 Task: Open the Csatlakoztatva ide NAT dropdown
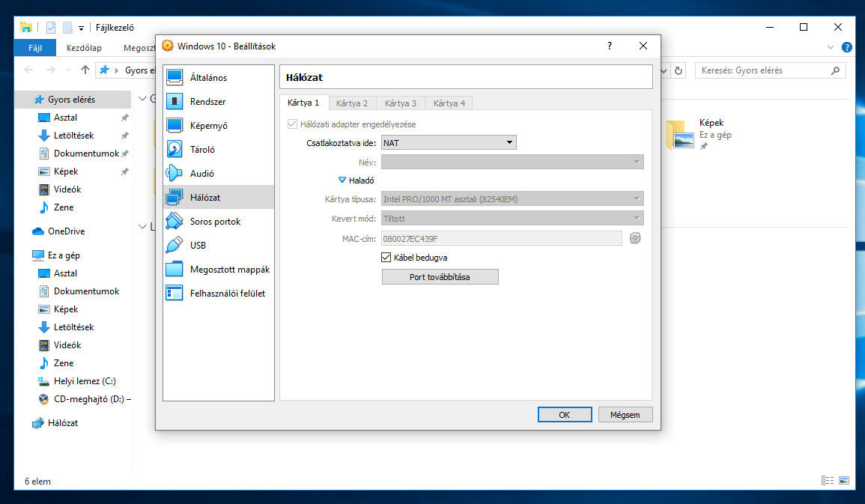[x=449, y=143]
